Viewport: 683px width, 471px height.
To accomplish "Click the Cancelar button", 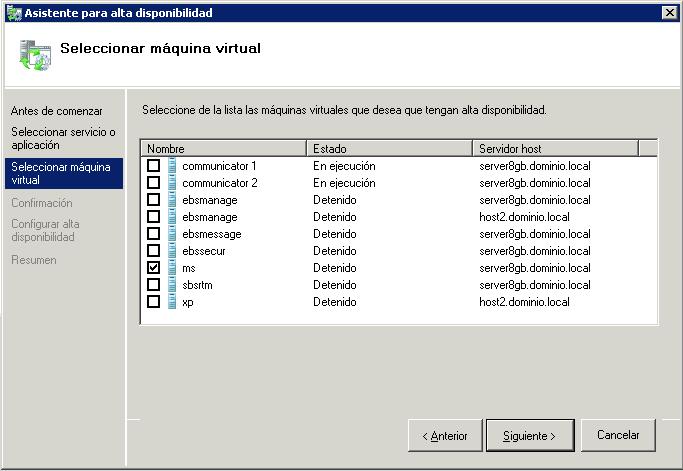I will click(618, 435).
